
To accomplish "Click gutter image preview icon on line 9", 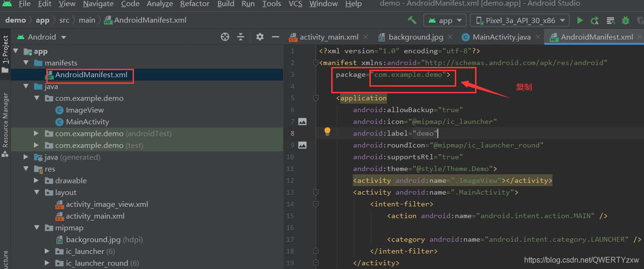I will (x=302, y=145).
